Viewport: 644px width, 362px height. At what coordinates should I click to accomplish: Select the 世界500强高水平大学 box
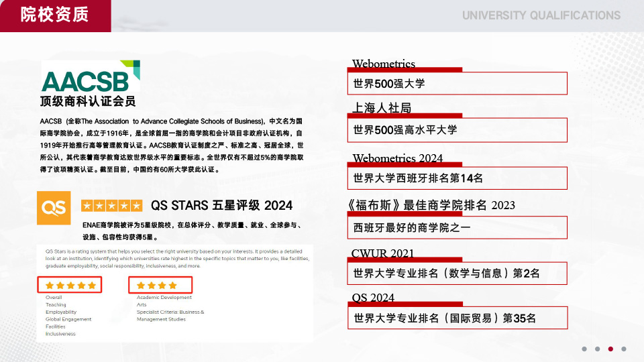458,129
